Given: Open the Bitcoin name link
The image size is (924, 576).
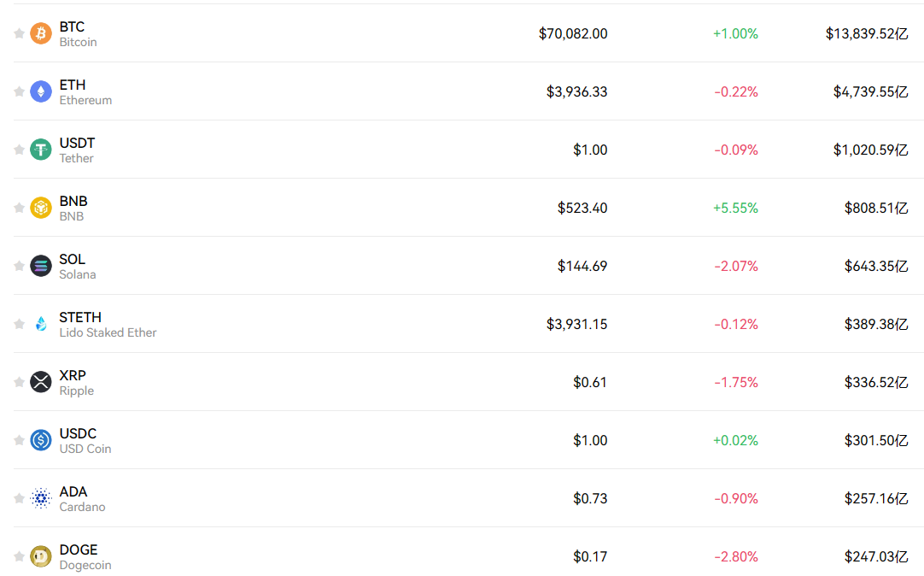Looking at the screenshot, I should click(x=78, y=43).
